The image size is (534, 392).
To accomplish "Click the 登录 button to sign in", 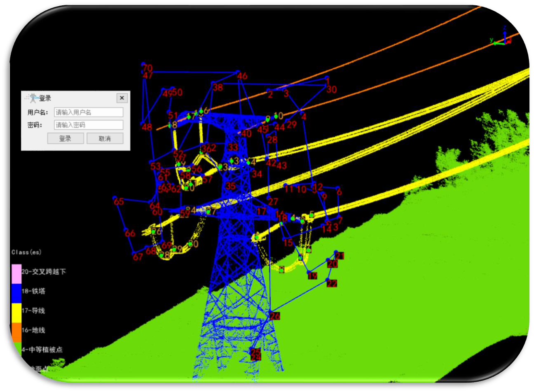I will 65,138.
